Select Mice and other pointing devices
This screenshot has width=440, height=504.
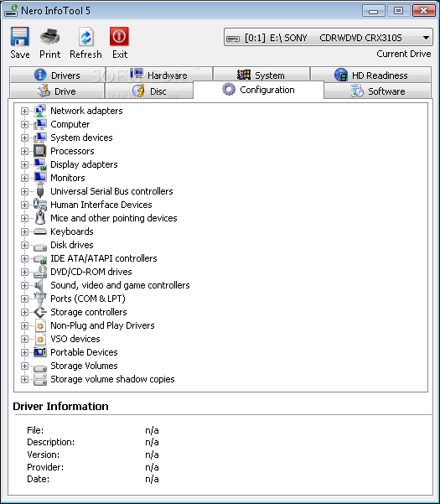[114, 218]
